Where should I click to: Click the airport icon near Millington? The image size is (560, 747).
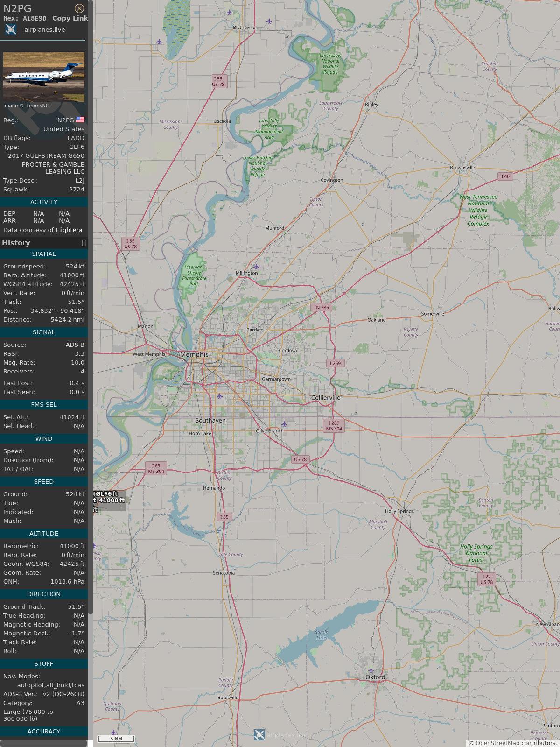(256, 267)
